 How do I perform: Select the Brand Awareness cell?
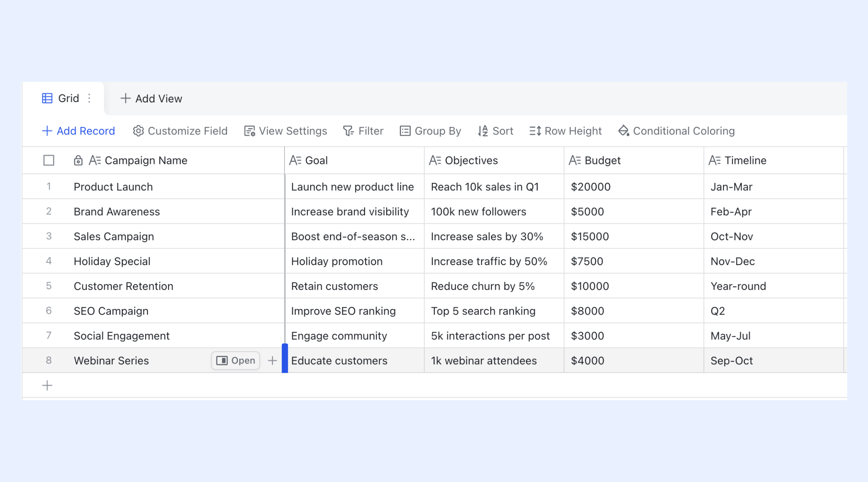(x=175, y=212)
